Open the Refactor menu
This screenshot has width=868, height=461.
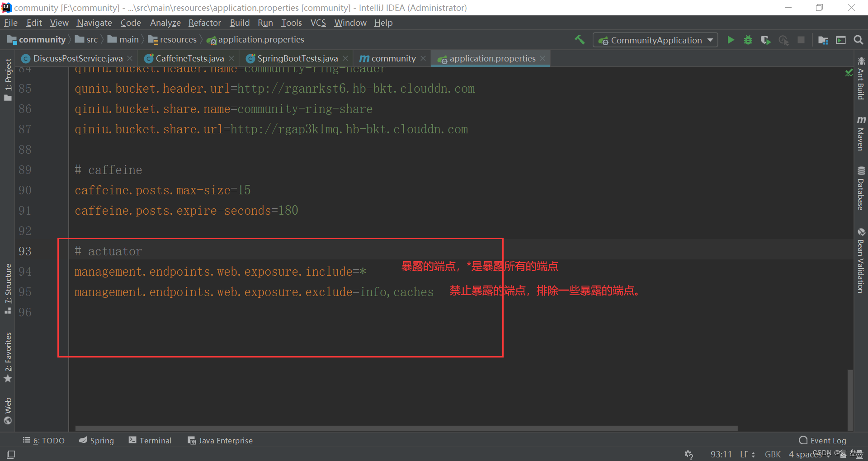click(x=204, y=23)
